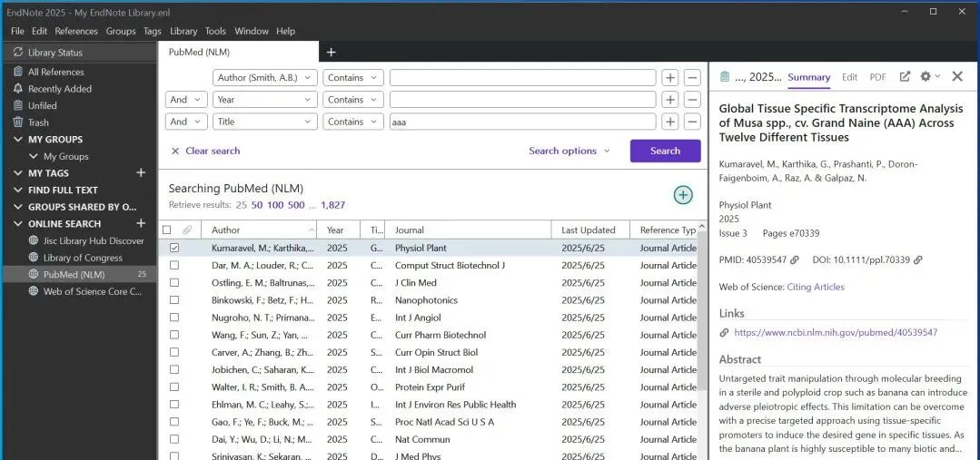Click the green circled plus add-to-library icon
This screenshot has height=460, width=980.
[683, 195]
